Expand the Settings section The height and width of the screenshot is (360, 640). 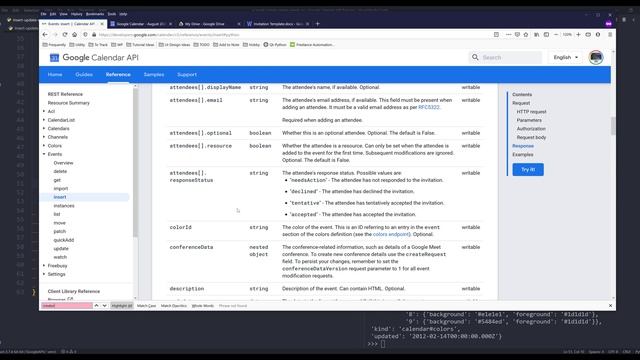tap(44, 274)
